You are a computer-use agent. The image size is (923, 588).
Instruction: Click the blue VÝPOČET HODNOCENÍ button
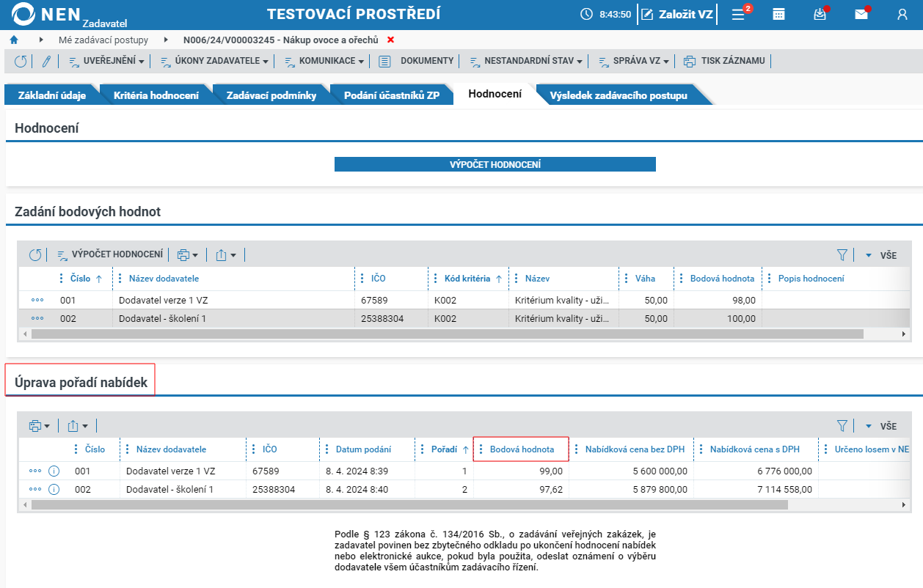(495, 164)
